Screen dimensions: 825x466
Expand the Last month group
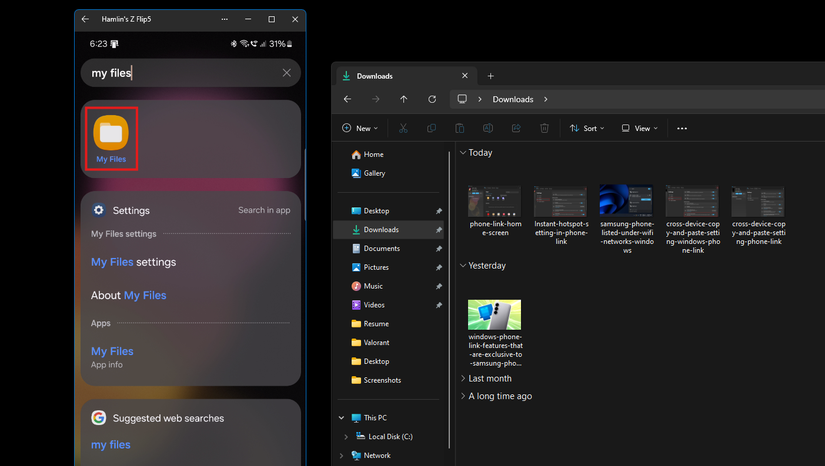tap(463, 379)
